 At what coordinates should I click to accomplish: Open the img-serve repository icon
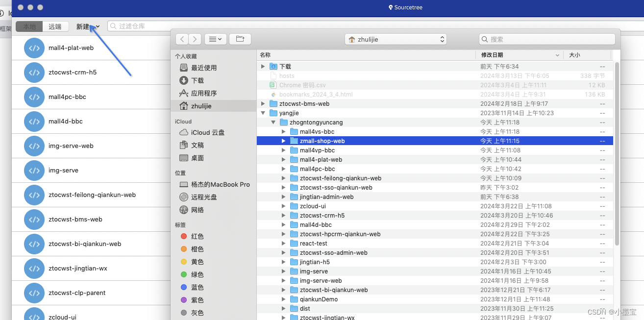click(34, 171)
